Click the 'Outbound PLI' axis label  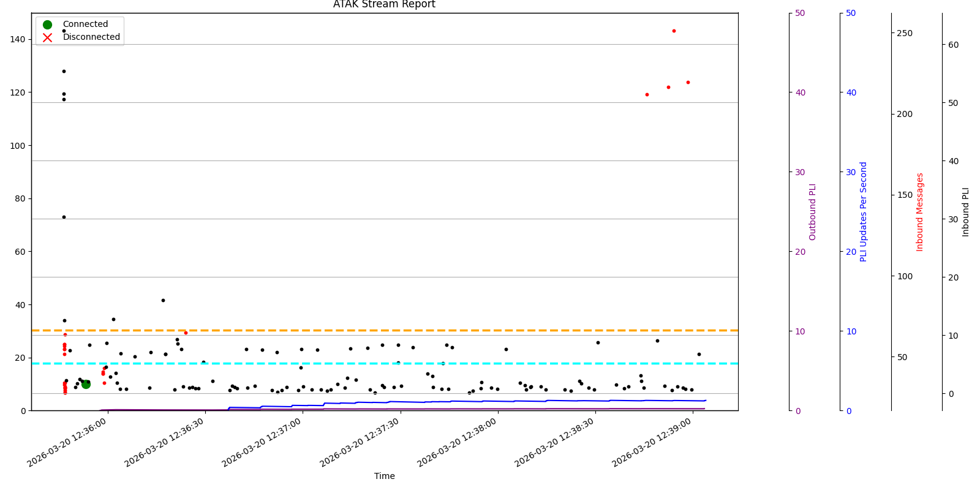pyautogui.click(x=813, y=212)
